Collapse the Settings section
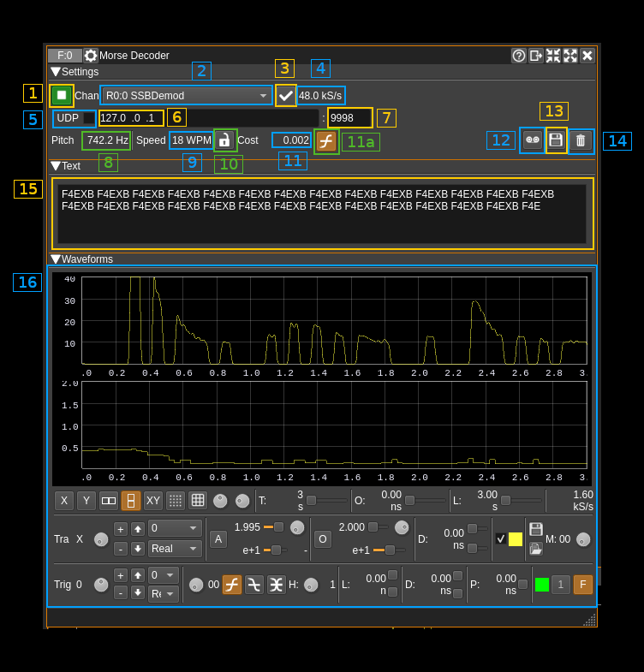 pos(56,72)
